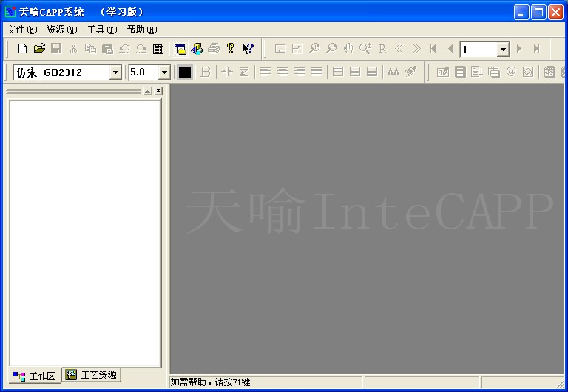The height and width of the screenshot is (392, 568).
Task: Click the Zoom In magnifier icon
Action: point(314,49)
